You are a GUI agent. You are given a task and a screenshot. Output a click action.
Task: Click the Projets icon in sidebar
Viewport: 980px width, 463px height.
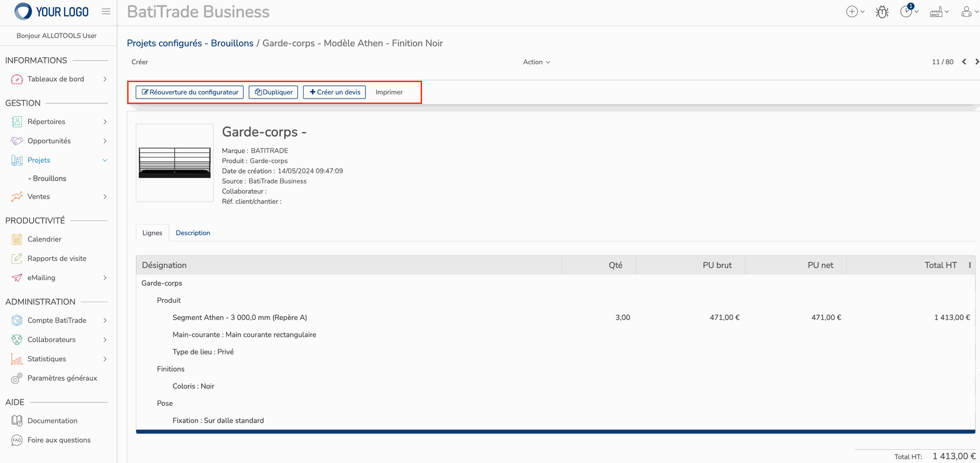pyautogui.click(x=17, y=160)
